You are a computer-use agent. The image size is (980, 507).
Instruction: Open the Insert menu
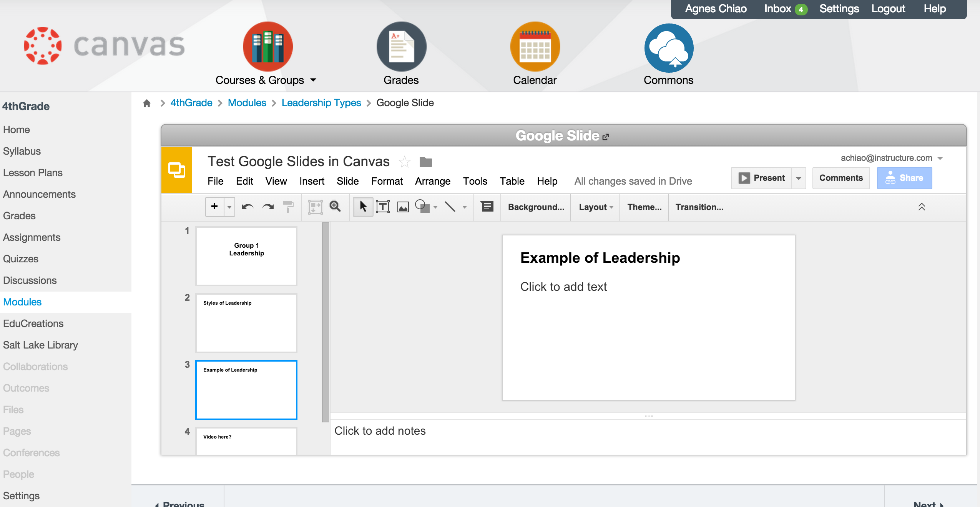312,181
